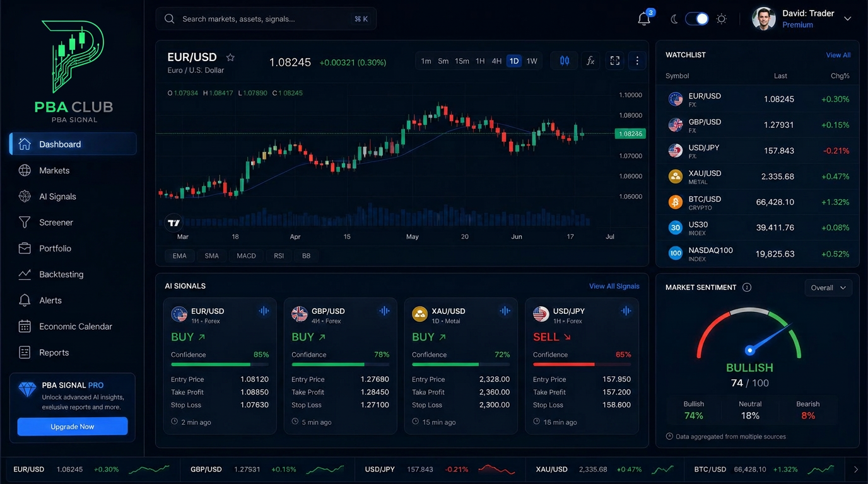
Task: Open the Overall sentiment dropdown
Action: 828,287
